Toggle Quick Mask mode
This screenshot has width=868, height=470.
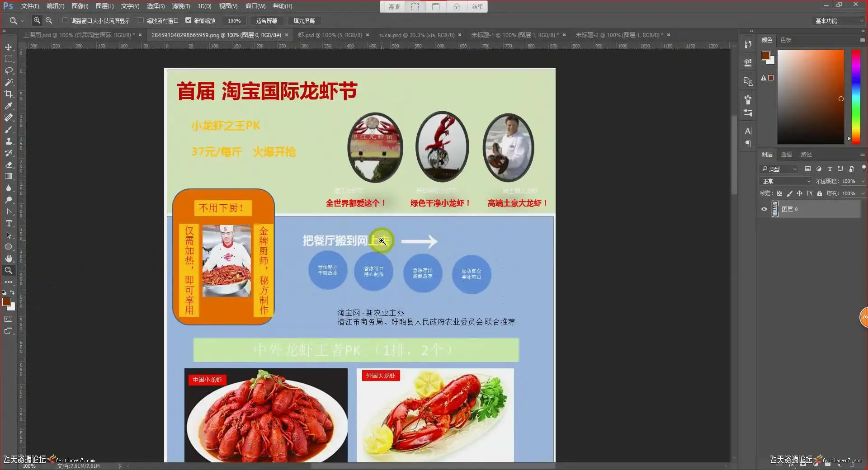pyautogui.click(x=9, y=319)
